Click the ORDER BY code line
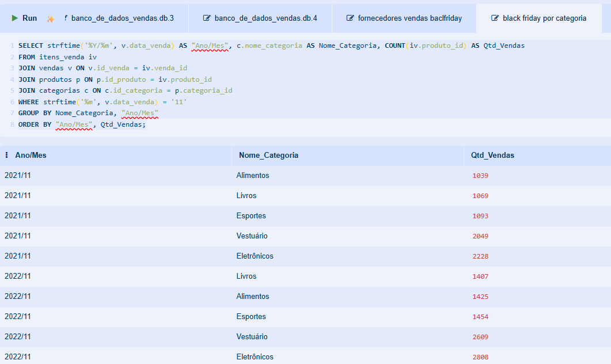The image size is (611, 364). [82, 124]
